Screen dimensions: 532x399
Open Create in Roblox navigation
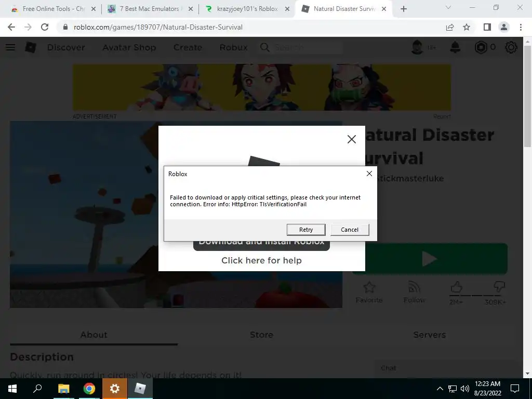pyautogui.click(x=188, y=47)
